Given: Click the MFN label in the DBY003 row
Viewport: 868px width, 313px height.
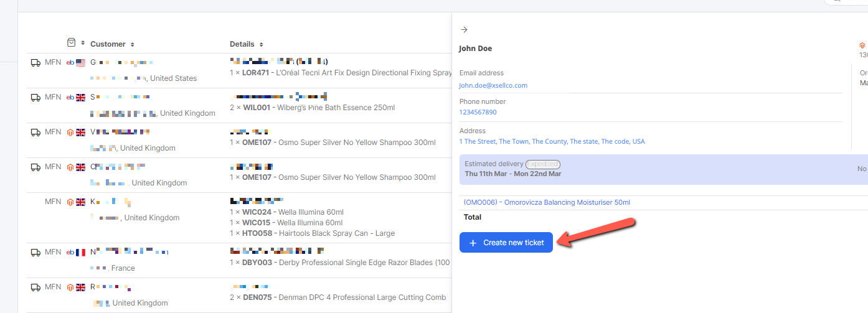Looking at the screenshot, I should (53, 252).
